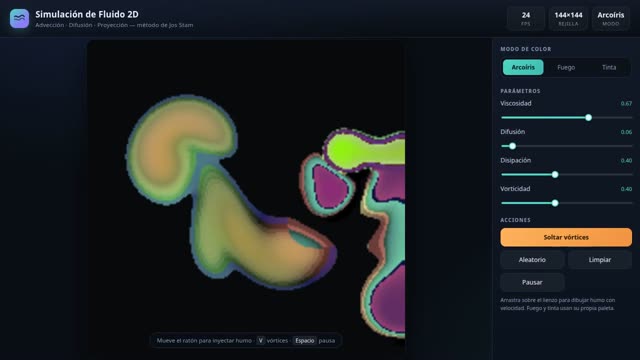Click the Difusión value 0.06
Viewport: 640px width, 360px height.
click(626, 132)
